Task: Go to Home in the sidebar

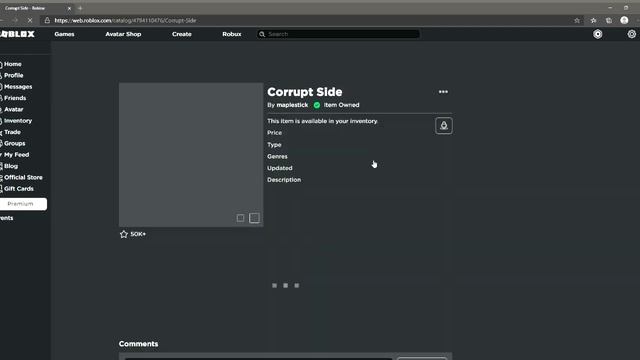Action: (13, 64)
